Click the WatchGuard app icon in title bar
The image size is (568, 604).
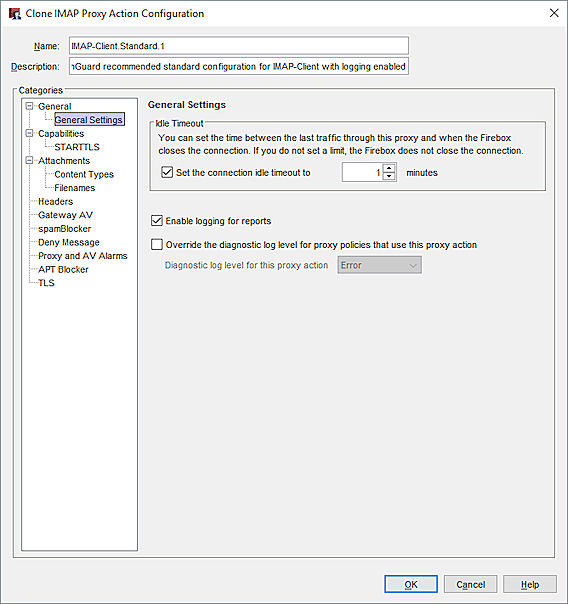(14, 13)
